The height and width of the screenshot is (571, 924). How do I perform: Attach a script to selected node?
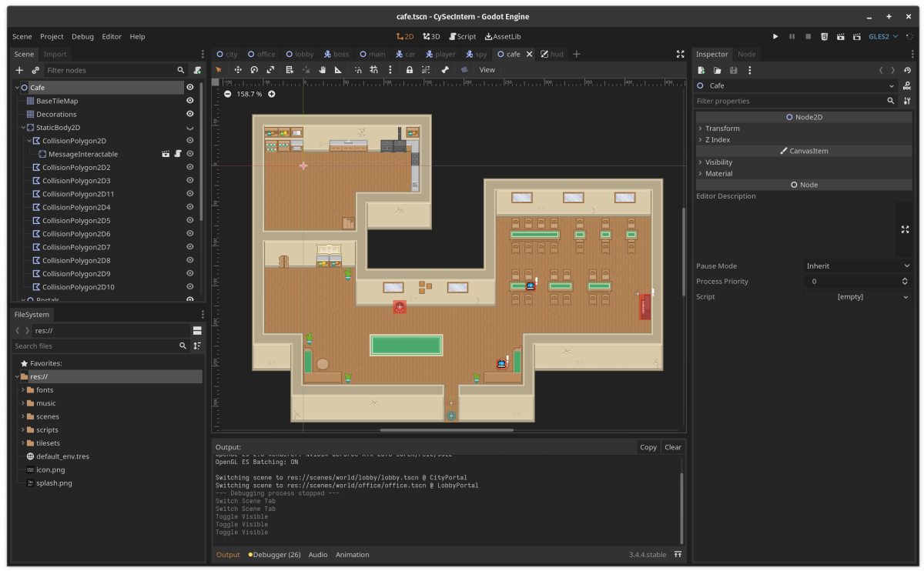click(x=198, y=70)
